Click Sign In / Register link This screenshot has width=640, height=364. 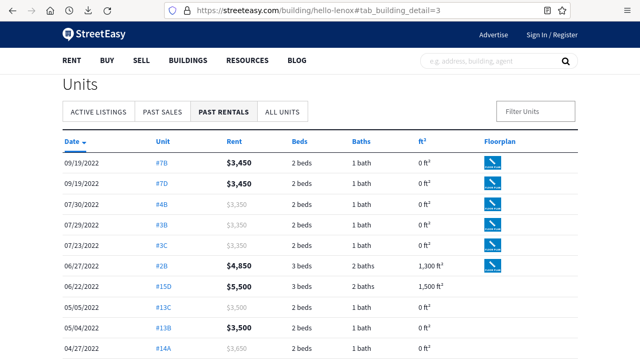click(x=552, y=35)
